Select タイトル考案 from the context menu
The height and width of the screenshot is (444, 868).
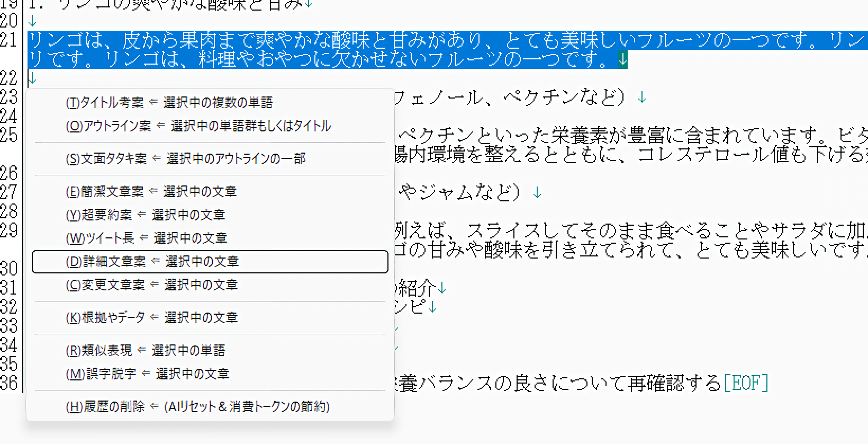pyautogui.click(x=169, y=102)
